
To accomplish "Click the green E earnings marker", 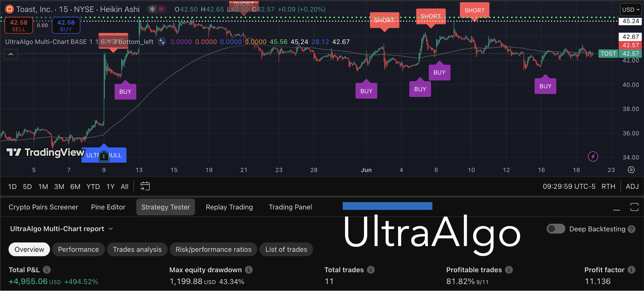I will click(x=104, y=156).
